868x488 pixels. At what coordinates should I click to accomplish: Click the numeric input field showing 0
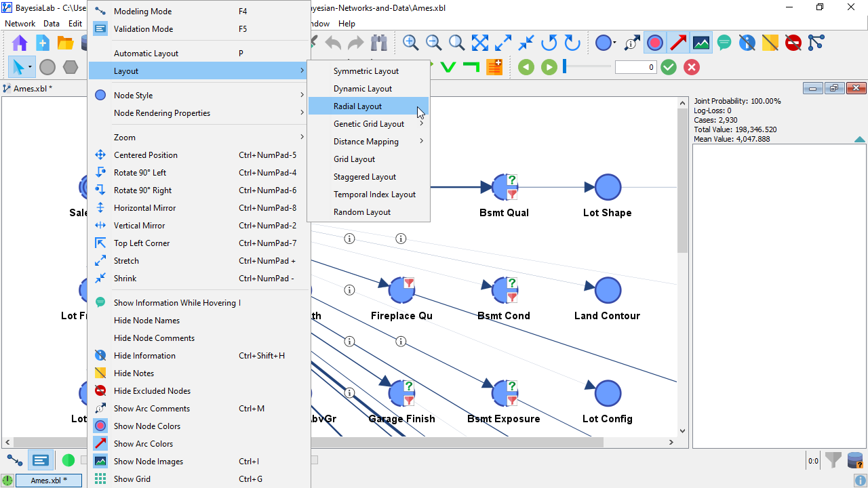(635, 67)
